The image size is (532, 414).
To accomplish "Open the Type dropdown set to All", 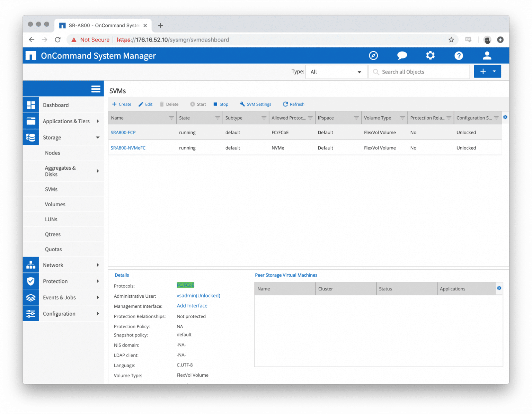I will (336, 72).
